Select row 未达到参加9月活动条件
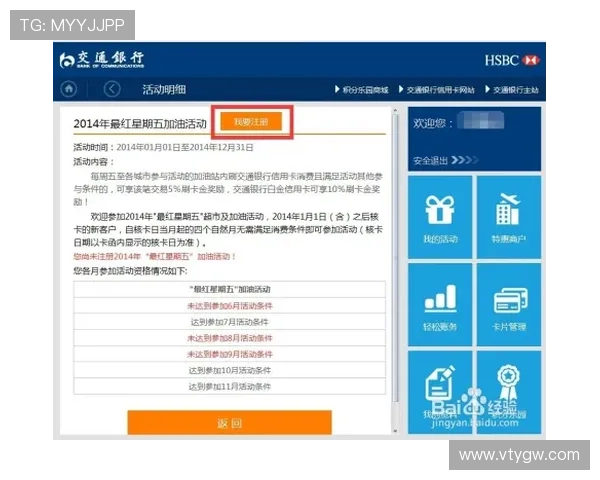The height and width of the screenshot is (480, 600). click(x=230, y=354)
